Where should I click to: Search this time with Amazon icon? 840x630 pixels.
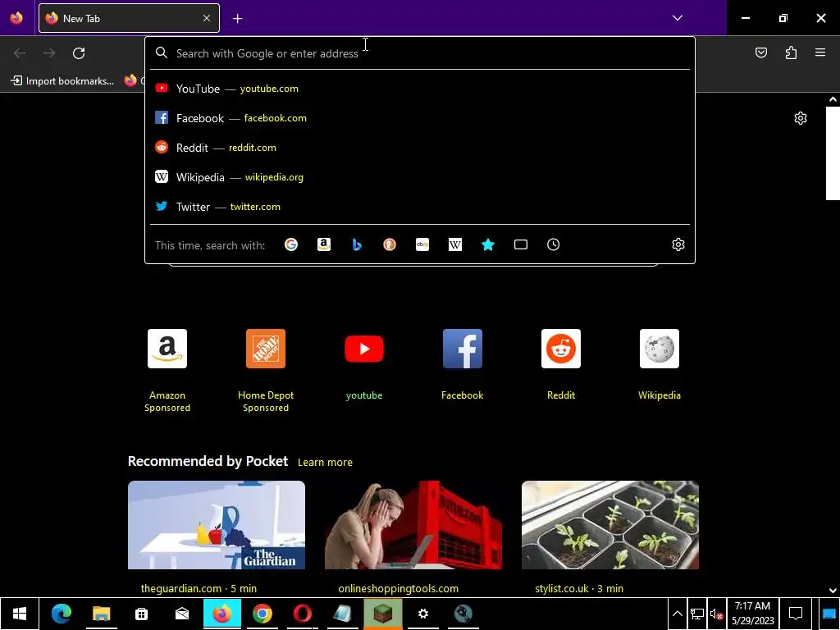(323, 244)
